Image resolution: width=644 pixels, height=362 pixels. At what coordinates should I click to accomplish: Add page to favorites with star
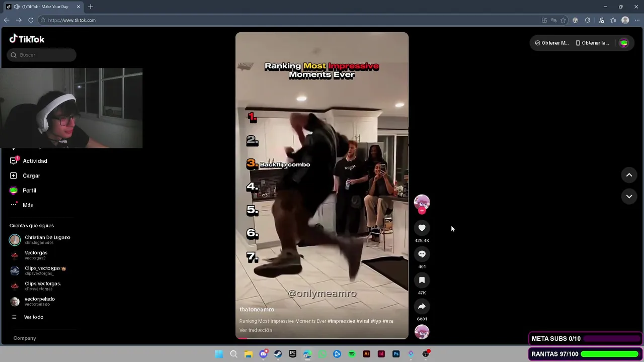[563, 20]
